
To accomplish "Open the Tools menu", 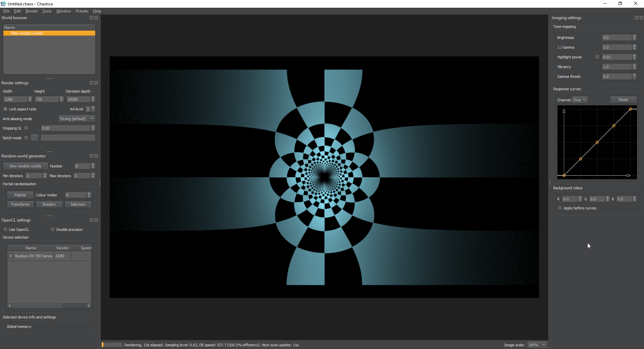I will pos(47,11).
